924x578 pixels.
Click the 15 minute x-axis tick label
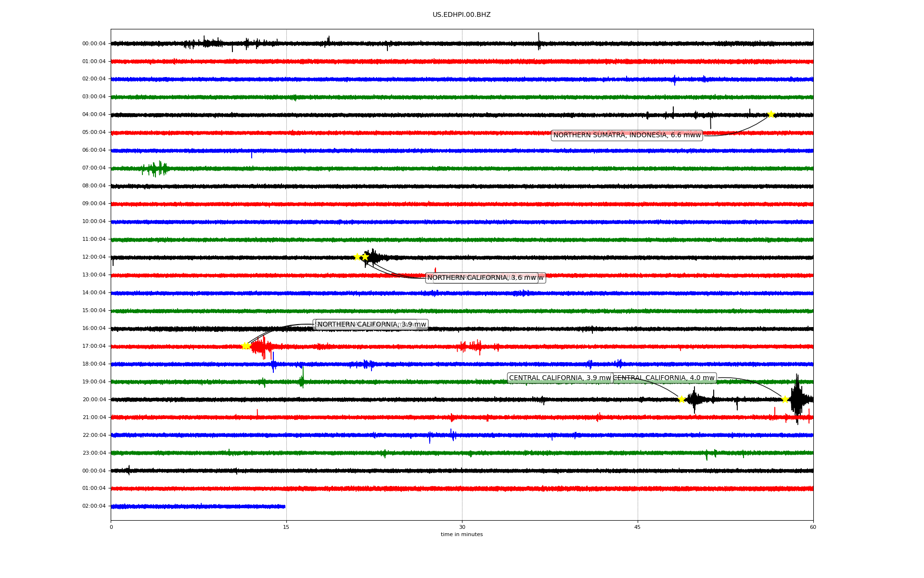(x=286, y=527)
